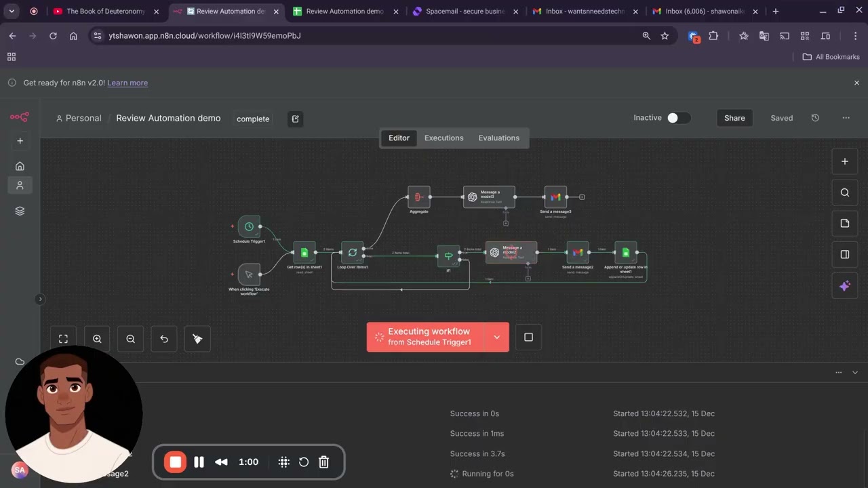Click the tidy up workflow broom icon
The image size is (868, 488).
pos(197,339)
